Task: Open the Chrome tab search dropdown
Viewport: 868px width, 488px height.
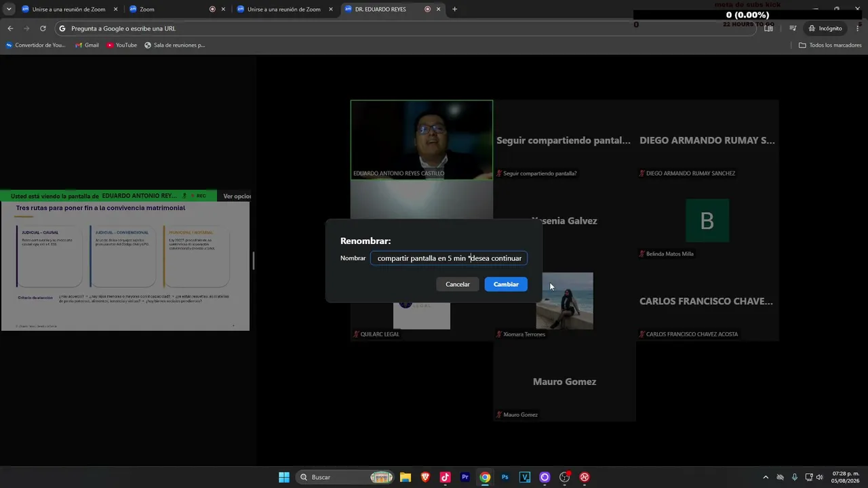Action: coord(9,9)
